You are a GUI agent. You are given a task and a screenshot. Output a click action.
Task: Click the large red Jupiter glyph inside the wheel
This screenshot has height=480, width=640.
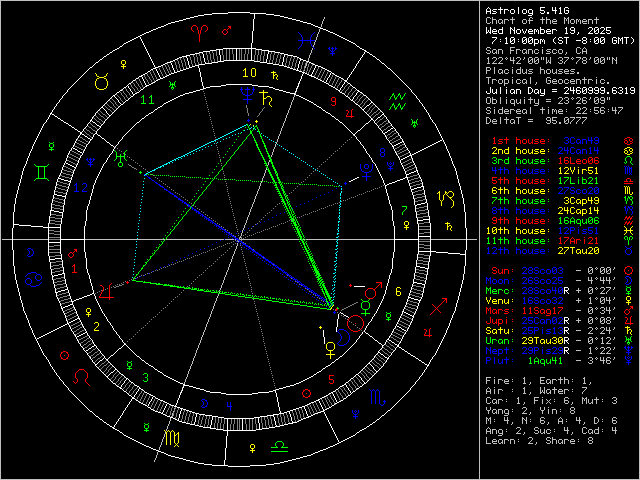click(107, 291)
